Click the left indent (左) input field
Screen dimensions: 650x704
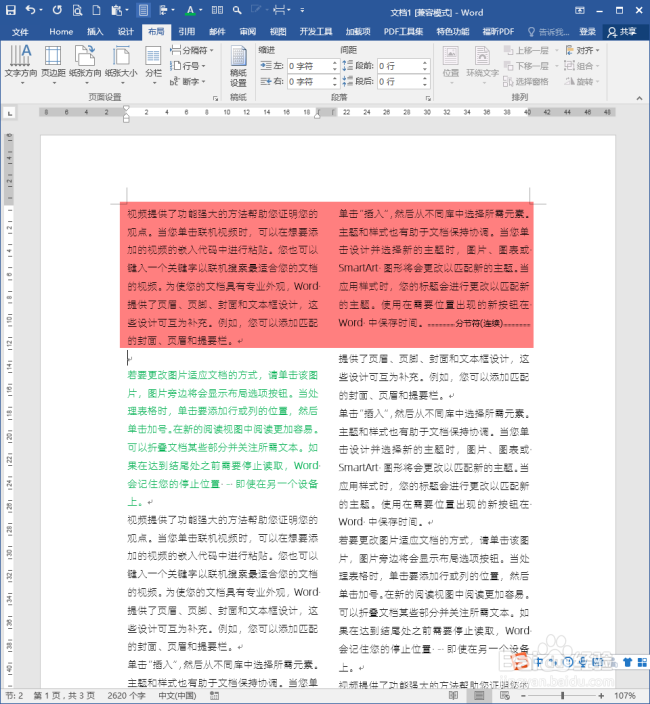312,66
